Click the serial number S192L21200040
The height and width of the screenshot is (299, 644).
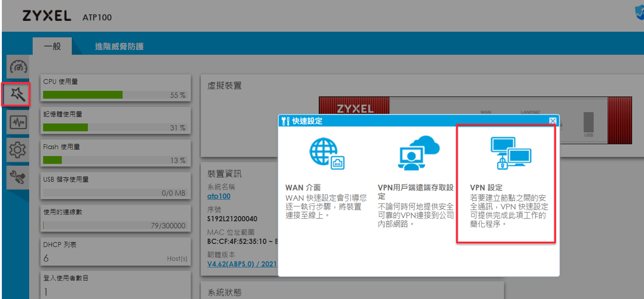(x=232, y=218)
